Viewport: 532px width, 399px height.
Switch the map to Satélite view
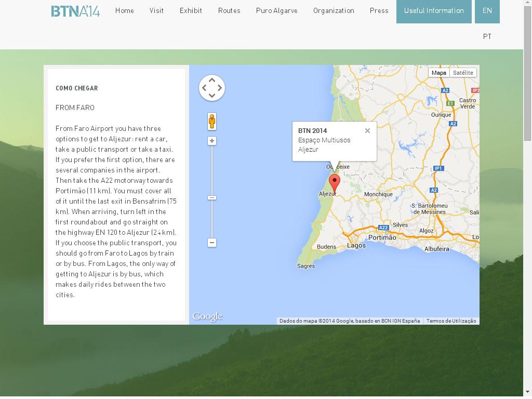click(x=463, y=73)
